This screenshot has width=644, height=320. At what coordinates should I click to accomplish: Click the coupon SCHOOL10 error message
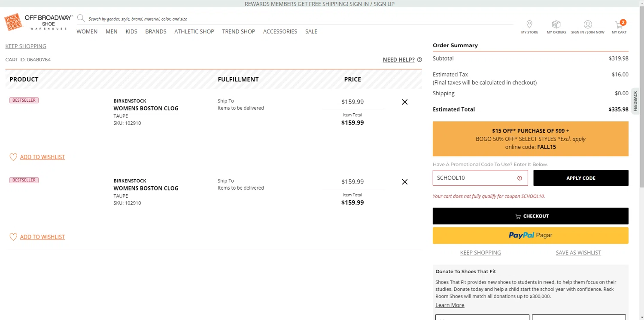[489, 196]
